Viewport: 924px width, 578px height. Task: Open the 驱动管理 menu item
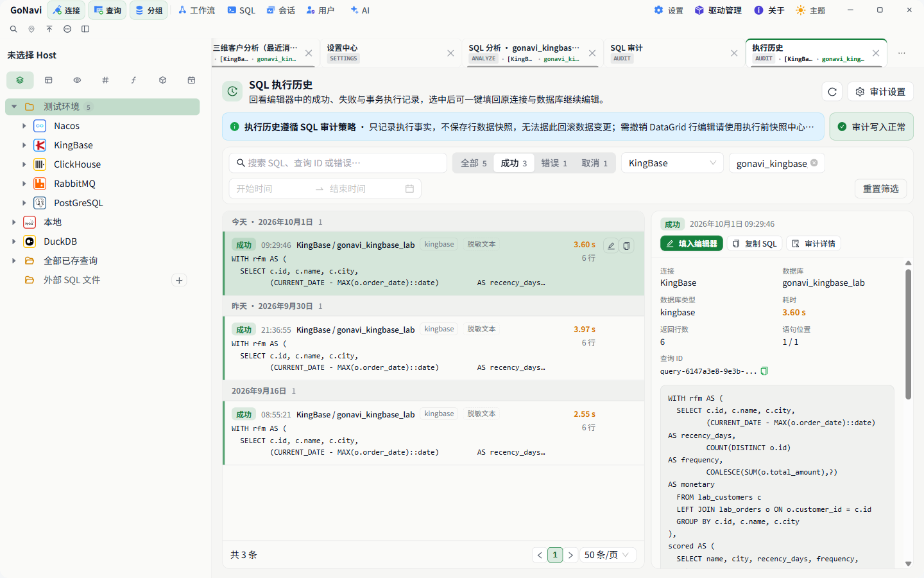click(x=718, y=10)
